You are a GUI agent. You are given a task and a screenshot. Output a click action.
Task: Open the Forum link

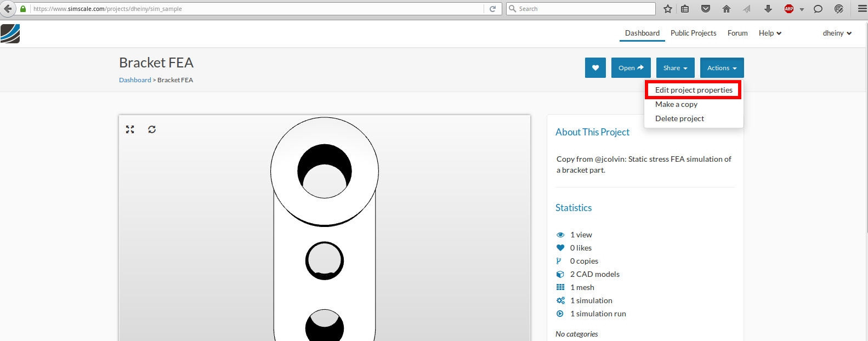[x=737, y=33]
